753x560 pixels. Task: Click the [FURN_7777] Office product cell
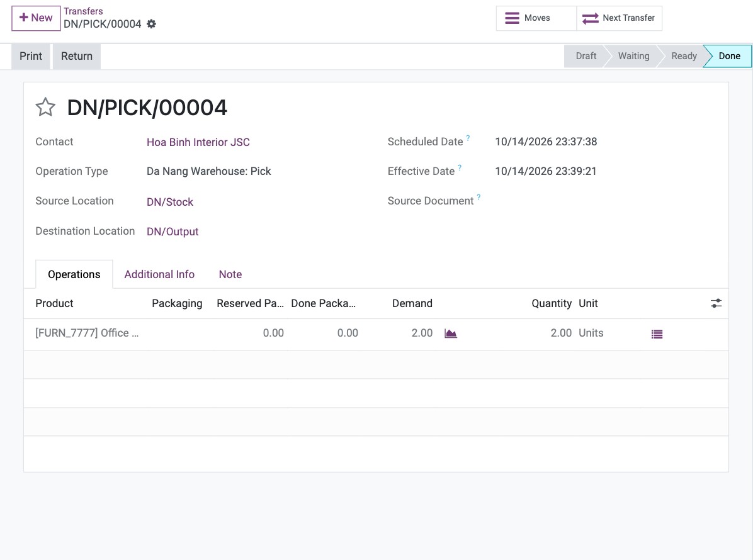click(87, 333)
